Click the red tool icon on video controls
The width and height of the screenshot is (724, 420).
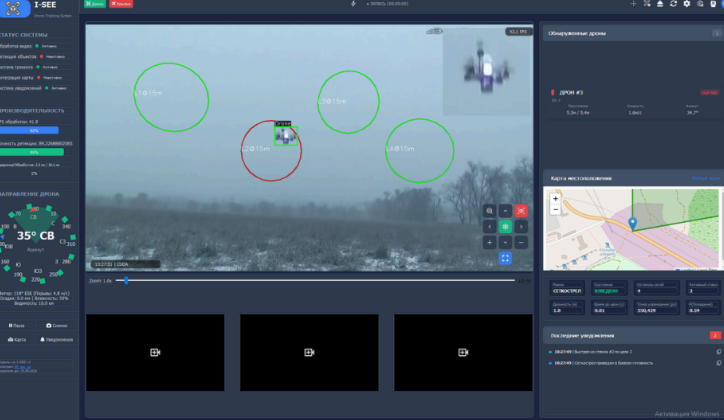[x=521, y=211]
